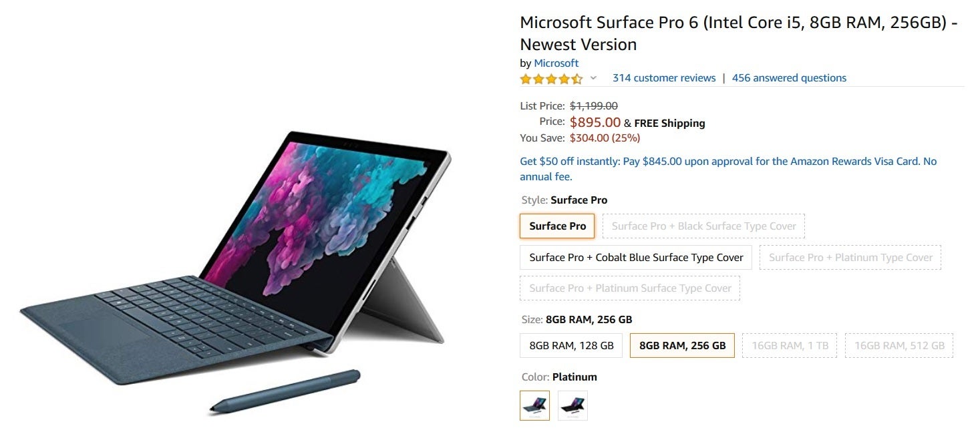Choose the 16GB RAM, 1 TB size

pyautogui.click(x=790, y=345)
